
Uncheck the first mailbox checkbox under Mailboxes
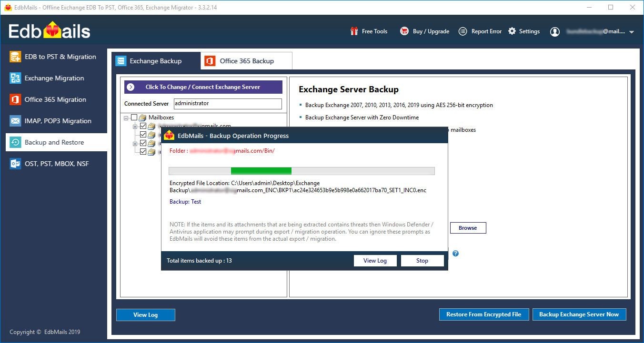[x=143, y=126]
